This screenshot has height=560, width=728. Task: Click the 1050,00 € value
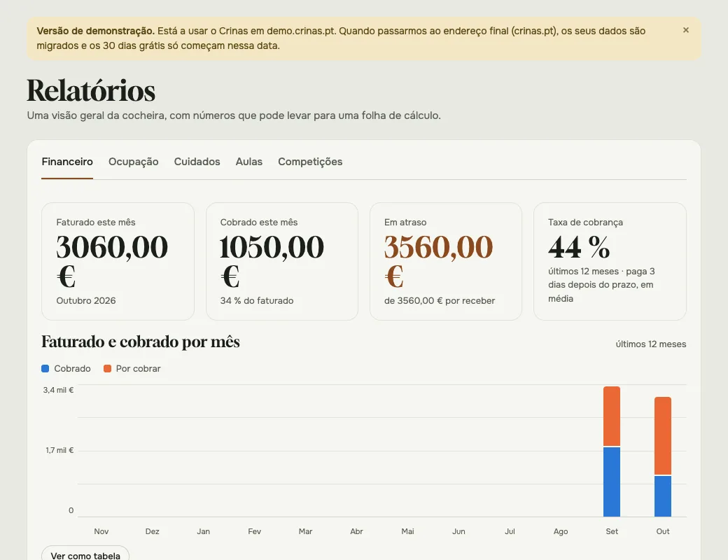click(272, 261)
